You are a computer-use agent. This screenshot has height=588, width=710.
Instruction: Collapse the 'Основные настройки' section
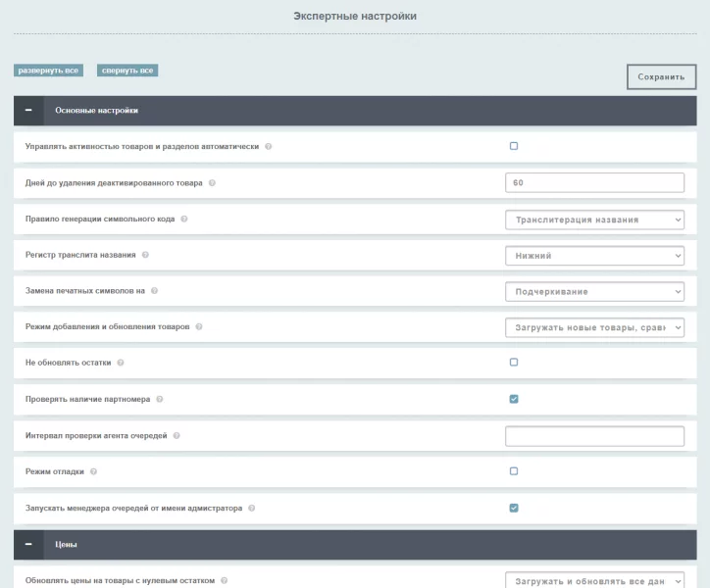[28, 111]
